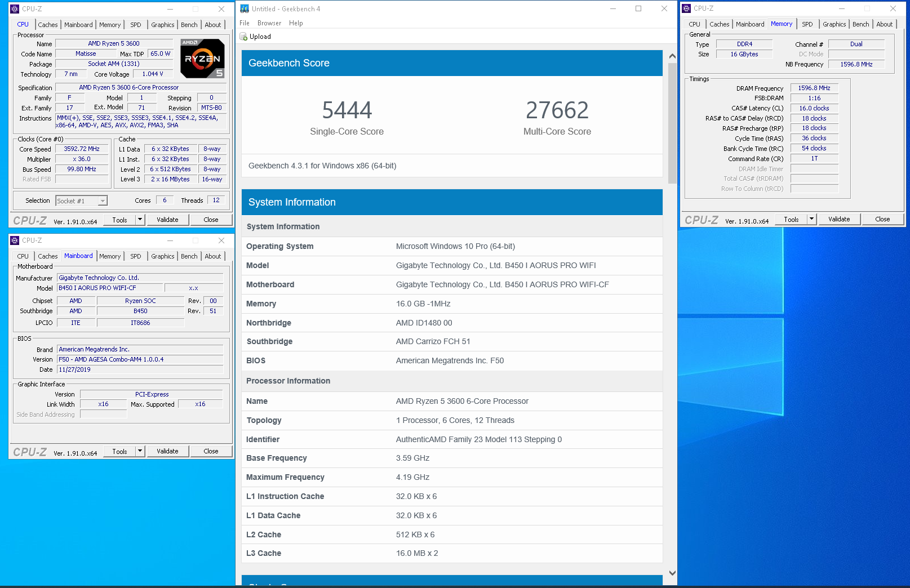Click the BIOS date 11/27/2019 field
910x588 pixels.
coord(140,369)
